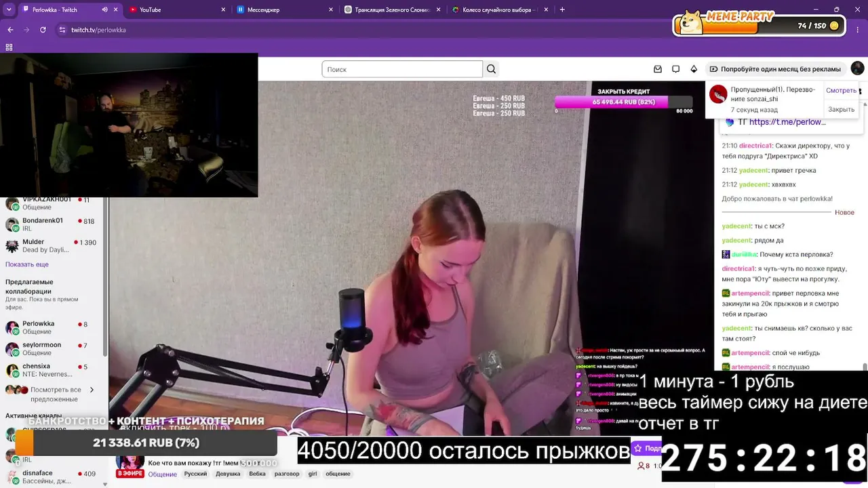The width and height of the screenshot is (868, 488).
Task: Click the разговор stream tag
Action: [287, 474]
